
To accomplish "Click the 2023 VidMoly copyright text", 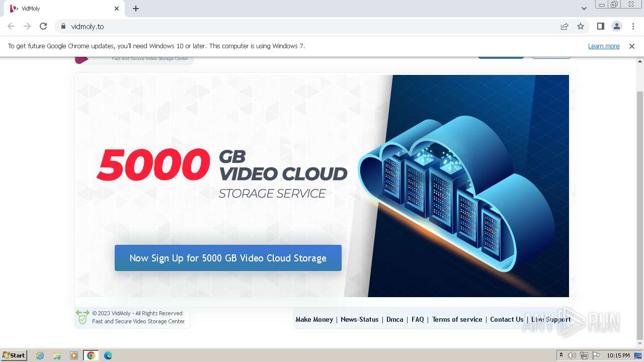I will 137,313.
